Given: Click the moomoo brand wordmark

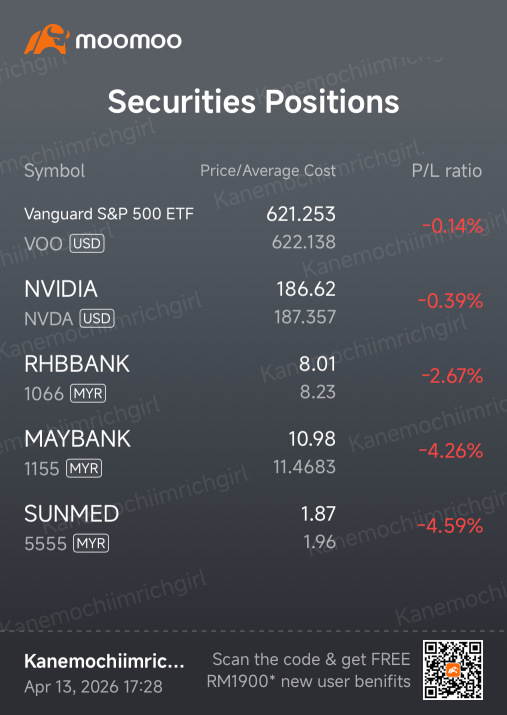Looking at the screenshot, I should (x=129, y=40).
